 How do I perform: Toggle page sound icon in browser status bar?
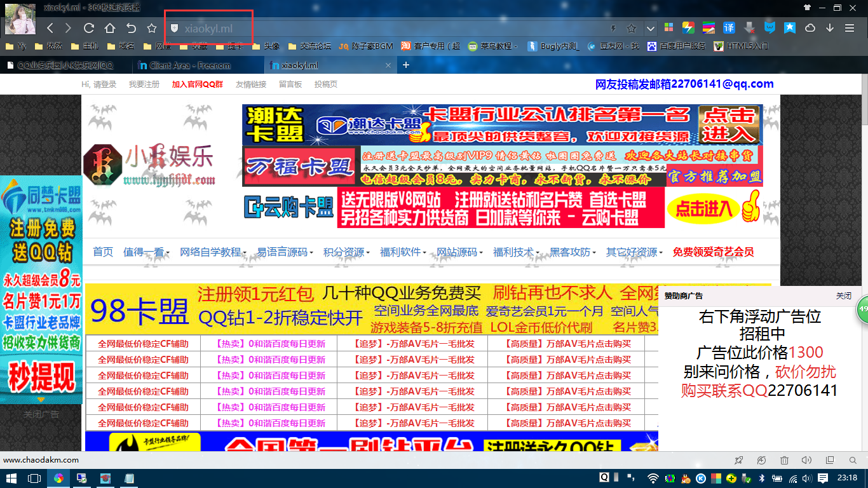coord(806,460)
